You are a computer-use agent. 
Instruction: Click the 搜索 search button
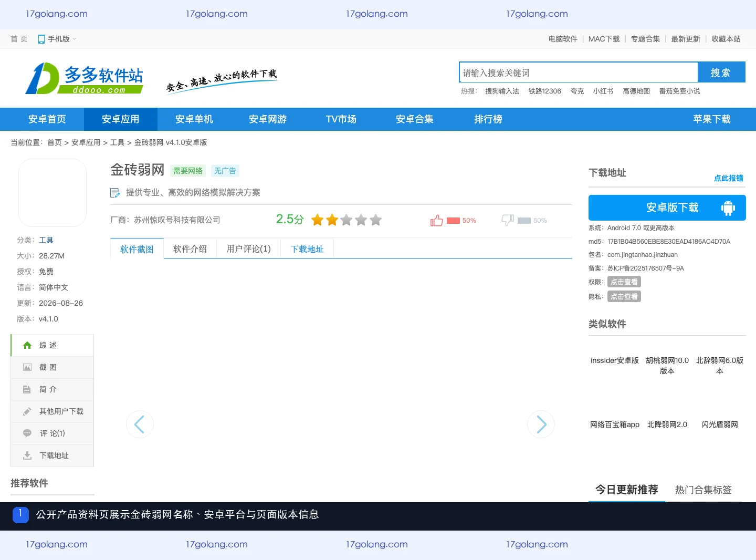[x=721, y=72]
